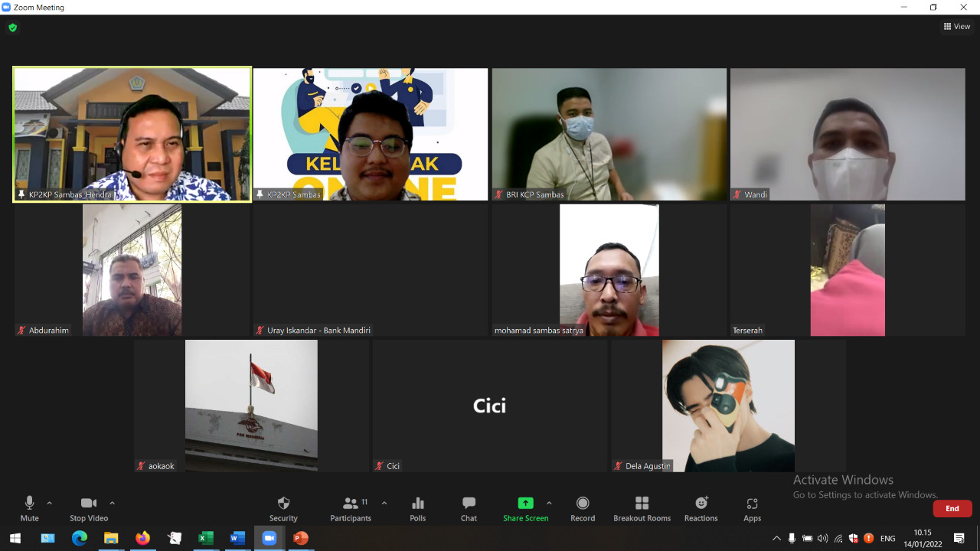
Task: Open the Participants panel
Action: coord(351,504)
